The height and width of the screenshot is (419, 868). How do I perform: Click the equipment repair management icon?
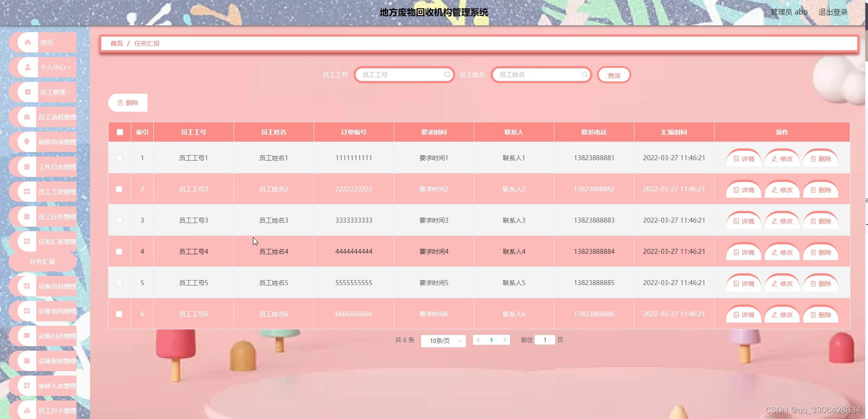pyautogui.click(x=27, y=361)
